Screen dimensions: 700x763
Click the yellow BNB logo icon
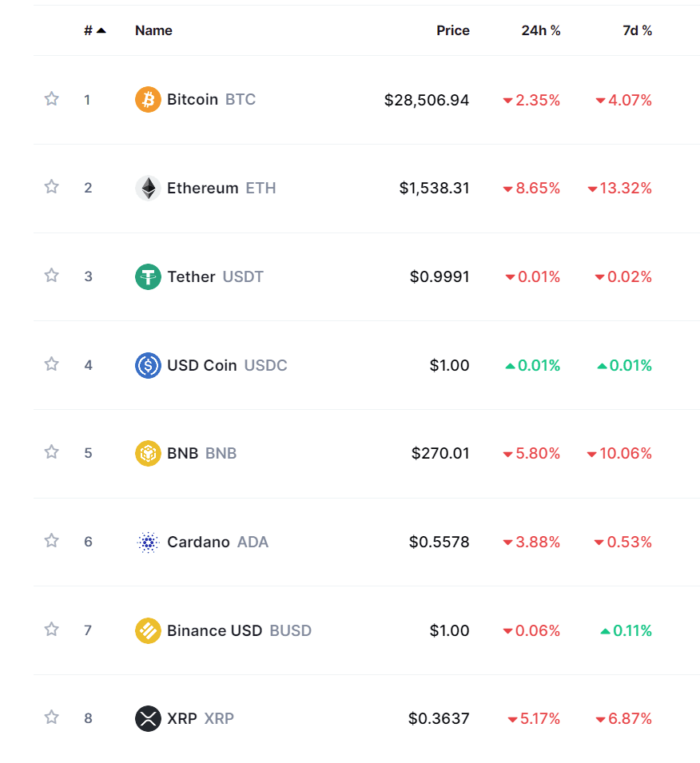(x=148, y=453)
